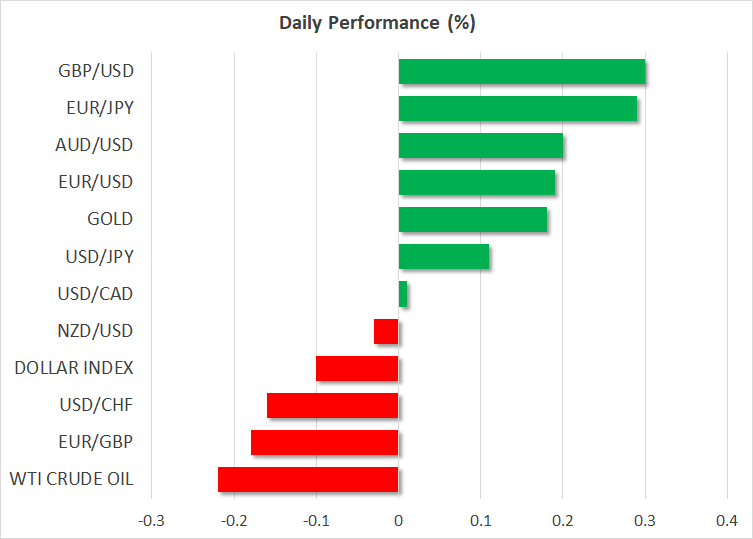Viewport: 753px width, 539px height.
Task: Click the GBP/USD axis label
Action: pyautogui.click(x=96, y=71)
